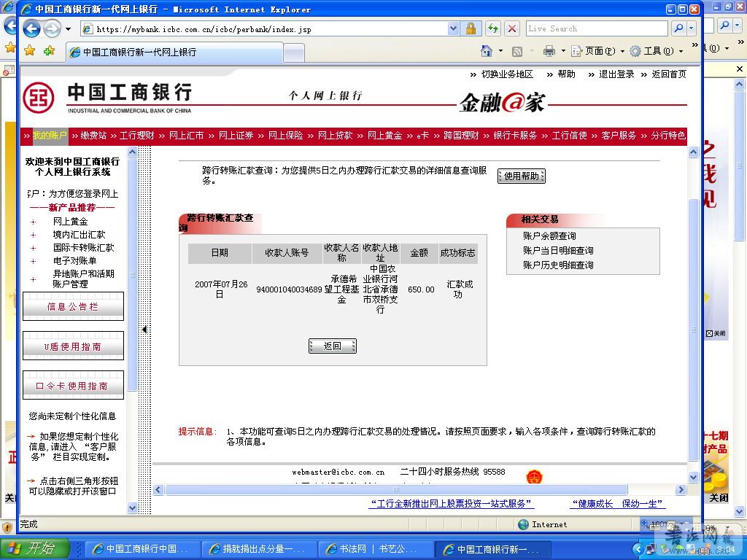Open the 工具 (Tools) menu
The image size is (747, 560).
point(657,51)
